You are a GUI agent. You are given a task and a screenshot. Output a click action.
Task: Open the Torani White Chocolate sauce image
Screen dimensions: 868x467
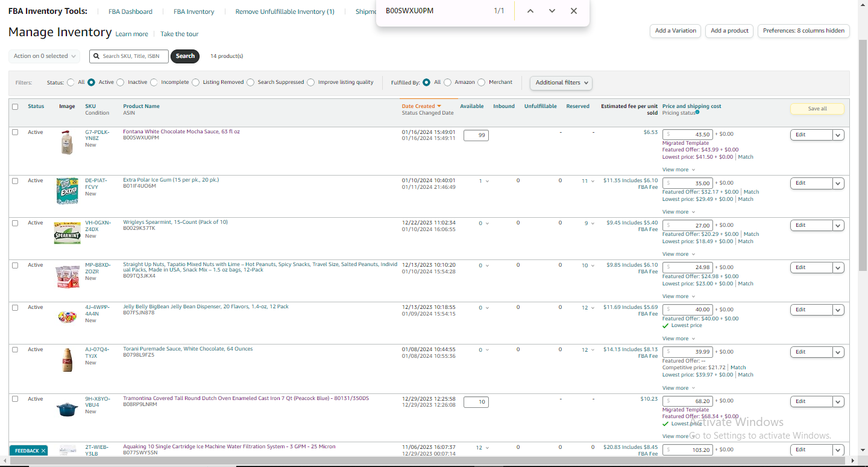point(67,360)
